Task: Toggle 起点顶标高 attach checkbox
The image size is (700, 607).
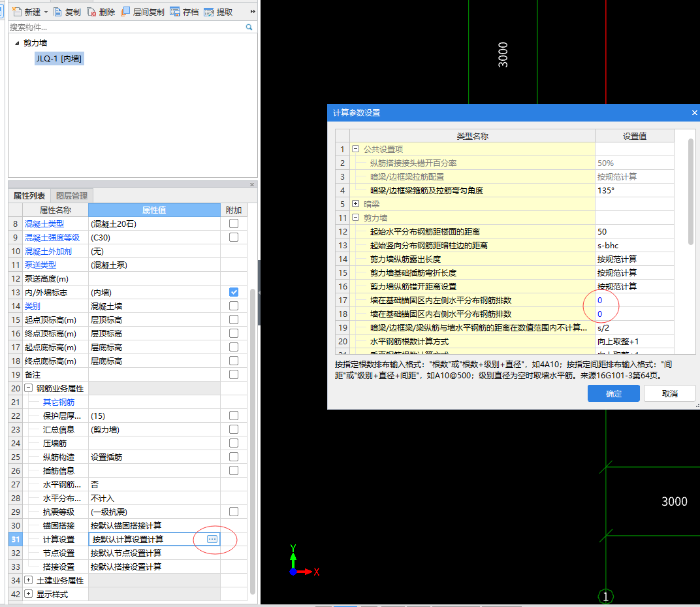Action: pyautogui.click(x=234, y=320)
